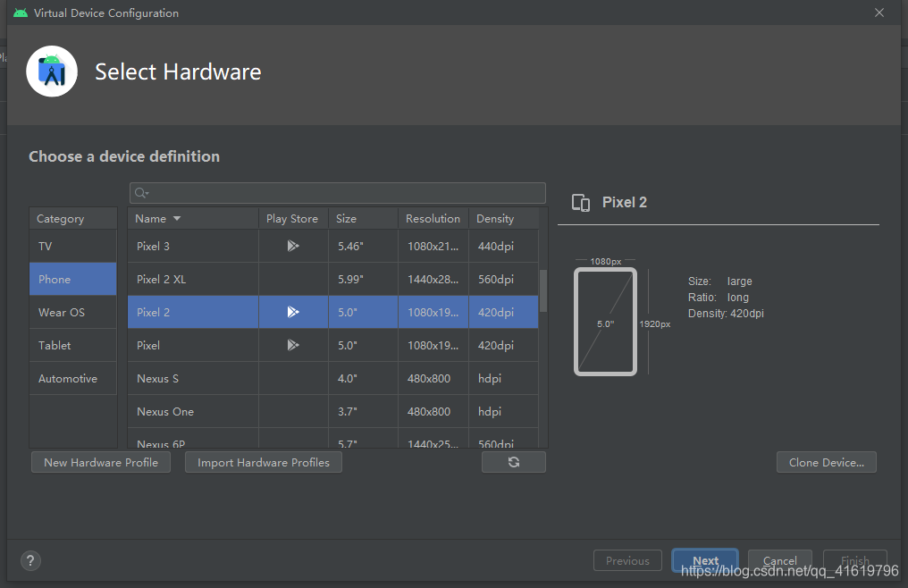Image resolution: width=908 pixels, height=588 pixels.
Task: Click Next to proceed
Action: coord(704,560)
